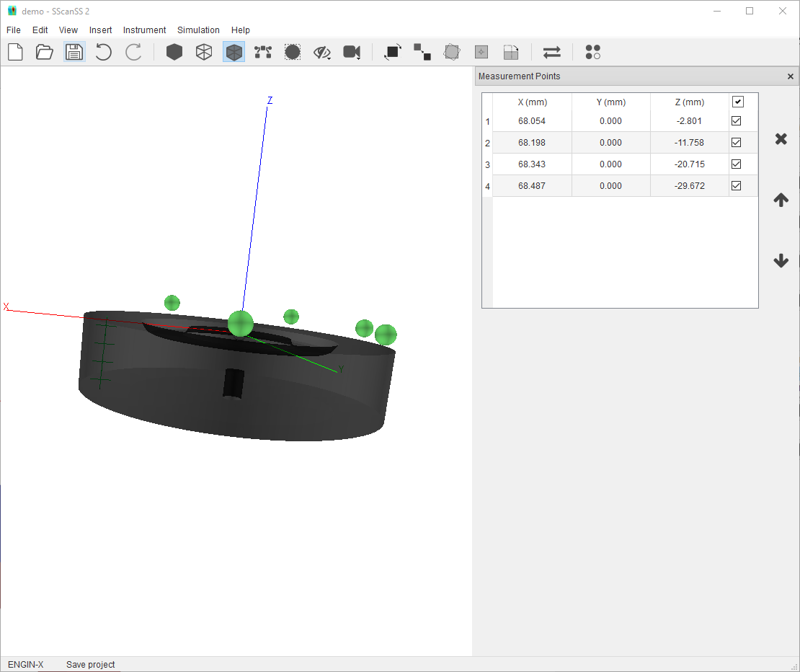Select the X value 68.054
800x672 pixels.
tap(532, 121)
